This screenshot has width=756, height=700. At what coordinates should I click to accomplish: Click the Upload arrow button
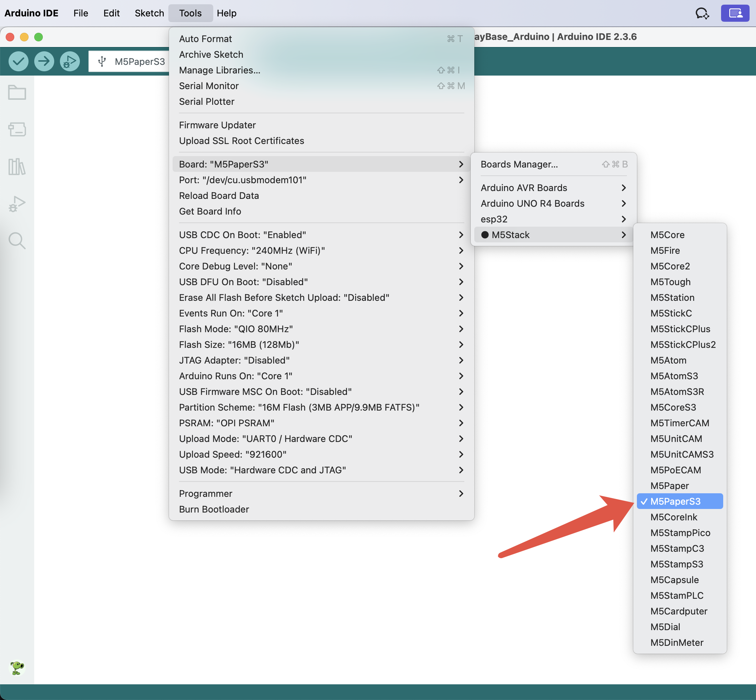point(44,61)
